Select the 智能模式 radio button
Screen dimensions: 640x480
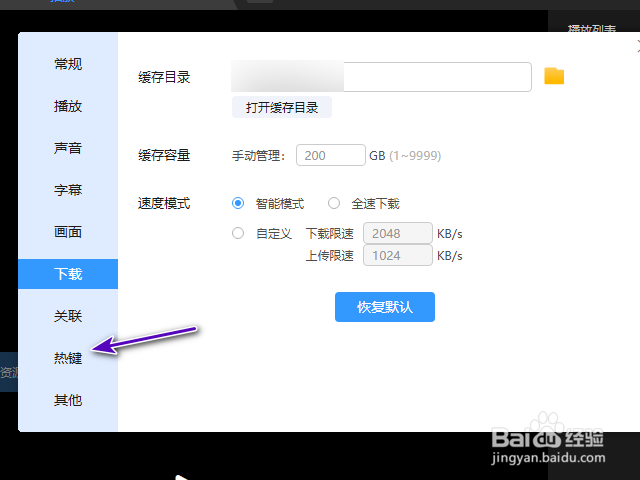pyautogui.click(x=238, y=203)
